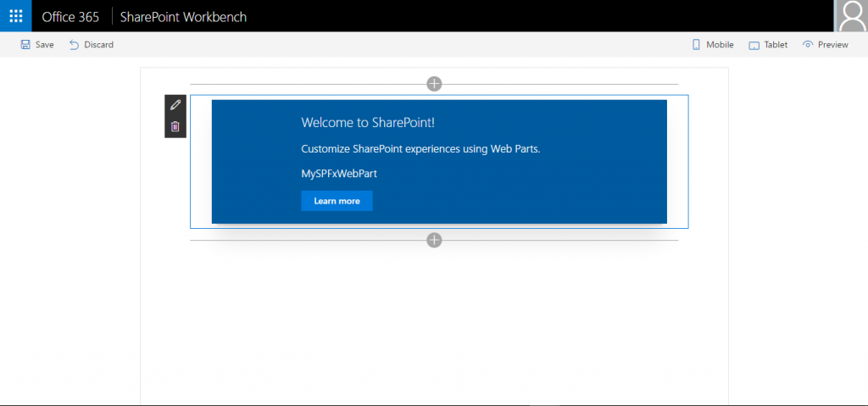Select the Welcome to SharePoint! heading

coord(368,122)
